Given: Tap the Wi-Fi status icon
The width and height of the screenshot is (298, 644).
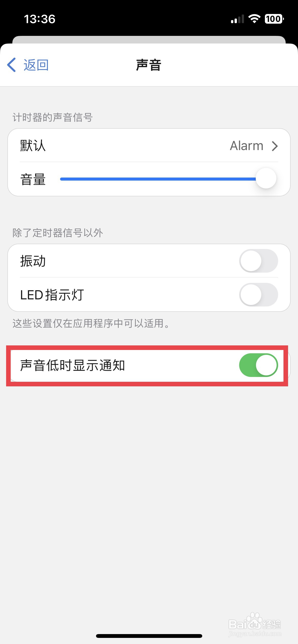Looking at the screenshot, I should coord(254,19).
